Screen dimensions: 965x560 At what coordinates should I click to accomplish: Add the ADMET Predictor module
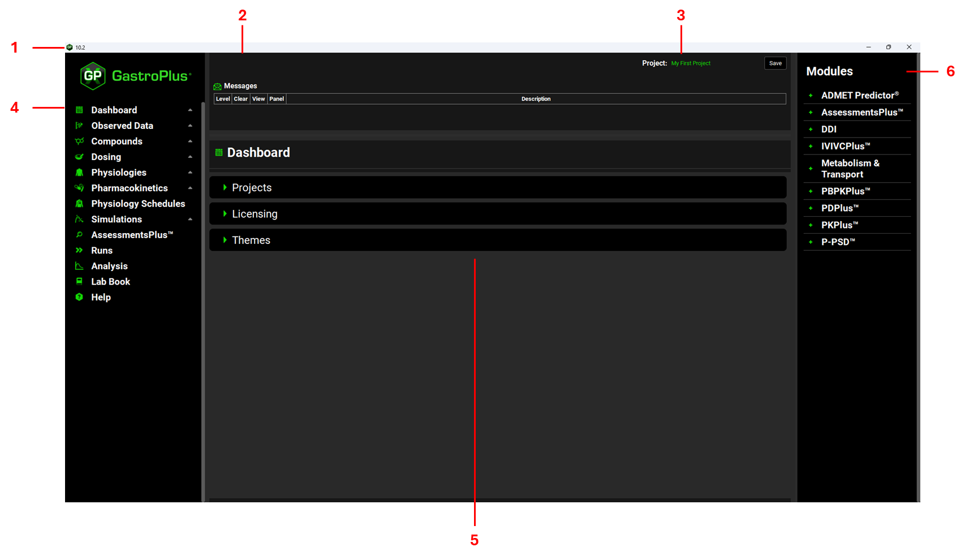(811, 96)
